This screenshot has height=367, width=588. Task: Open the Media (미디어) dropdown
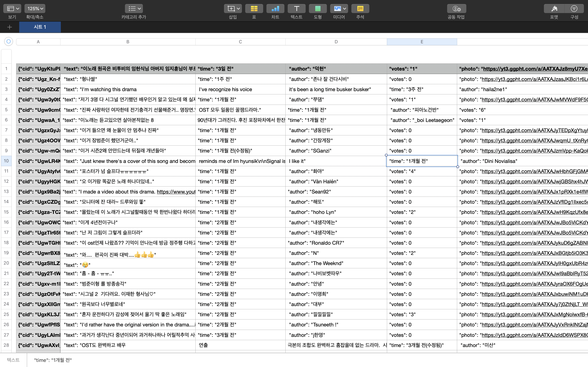[339, 9]
